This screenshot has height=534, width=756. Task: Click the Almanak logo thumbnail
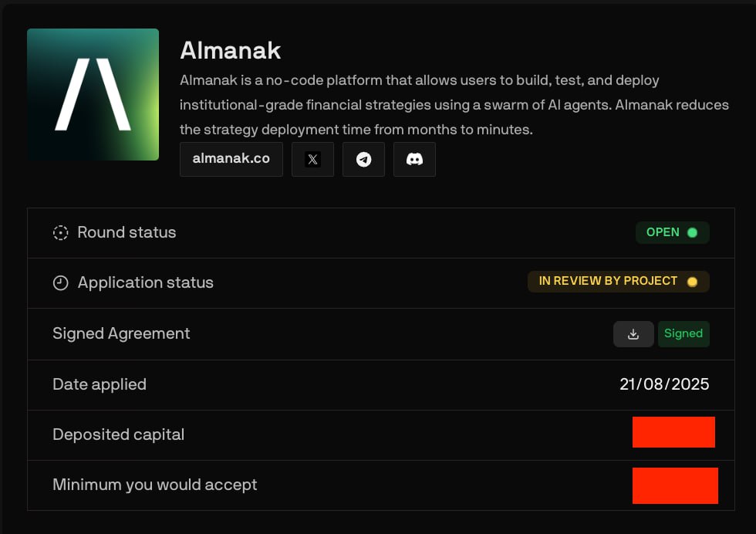tap(93, 95)
